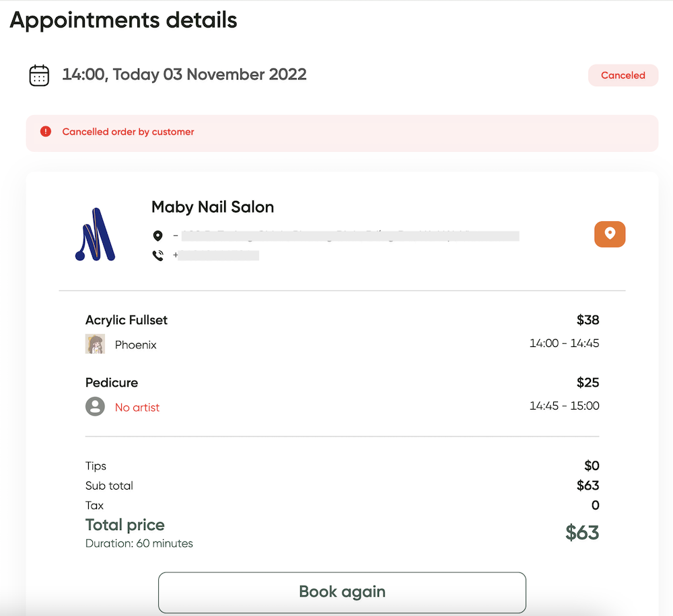Click the Pedicure service title
The image size is (673, 616).
tap(112, 383)
